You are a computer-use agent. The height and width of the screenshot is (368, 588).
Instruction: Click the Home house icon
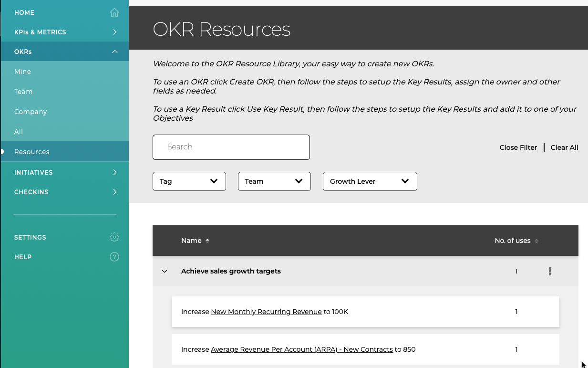point(114,12)
